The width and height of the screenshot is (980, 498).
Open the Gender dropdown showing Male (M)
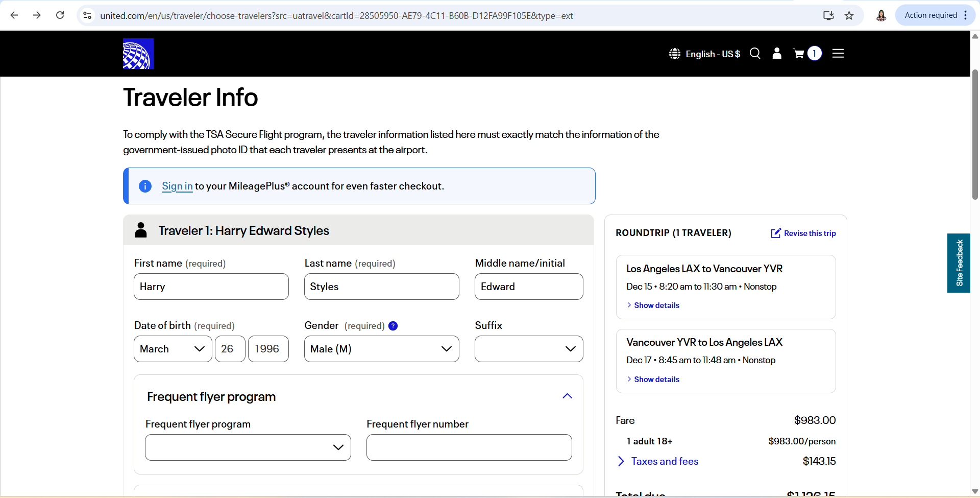point(381,349)
